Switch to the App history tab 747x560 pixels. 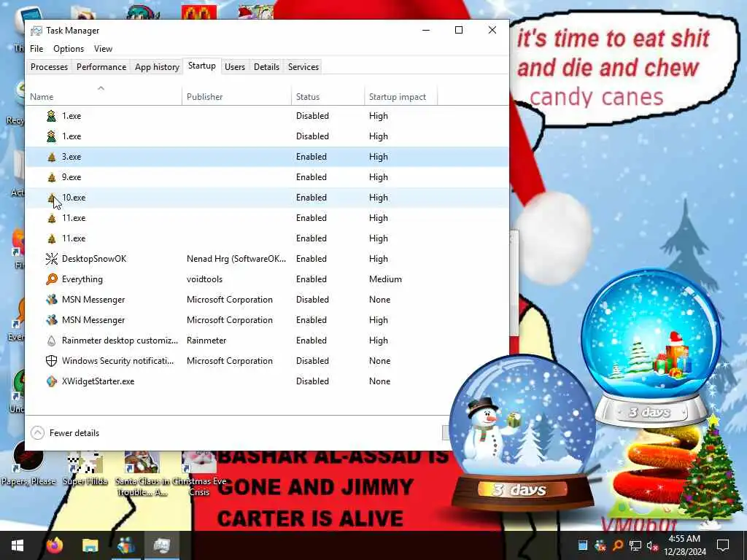[x=157, y=66]
